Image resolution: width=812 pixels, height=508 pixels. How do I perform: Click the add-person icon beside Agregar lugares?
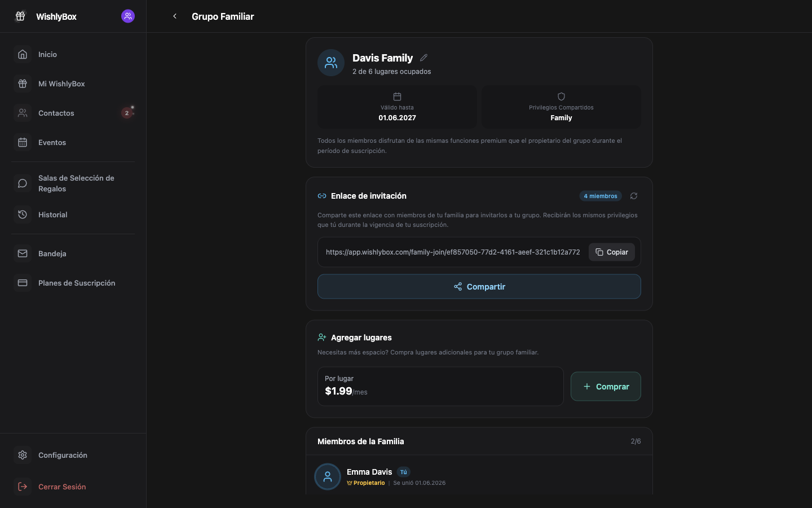322,338
